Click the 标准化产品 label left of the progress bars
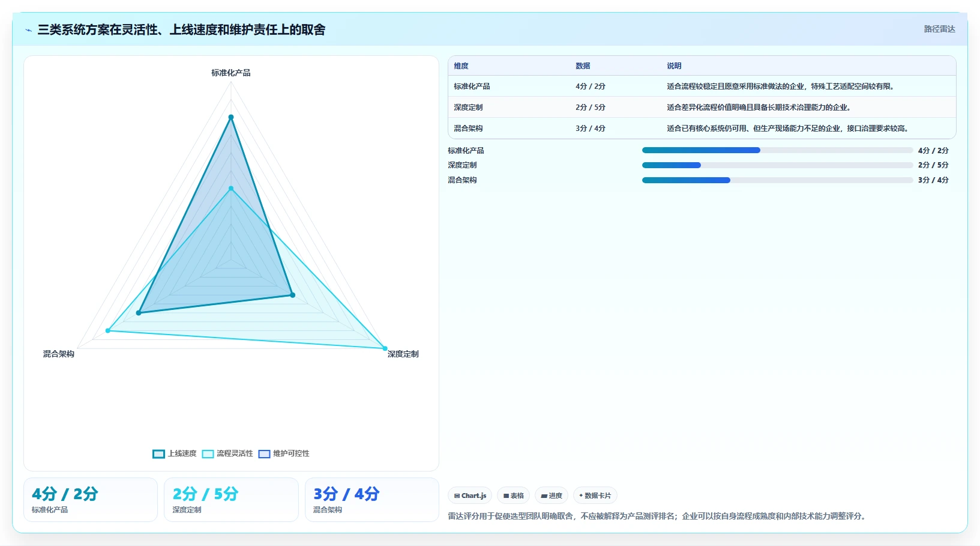Viewport: 980px width, 546px height. point(466,151)
